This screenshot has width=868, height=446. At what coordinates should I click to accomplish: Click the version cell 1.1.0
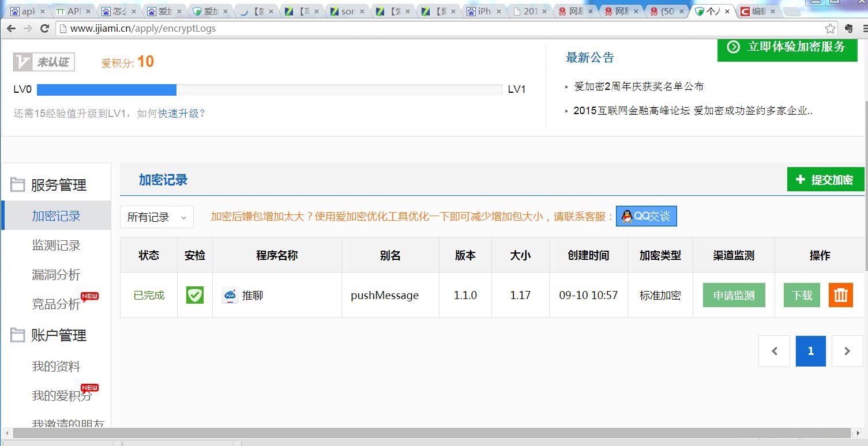[465, 295]
